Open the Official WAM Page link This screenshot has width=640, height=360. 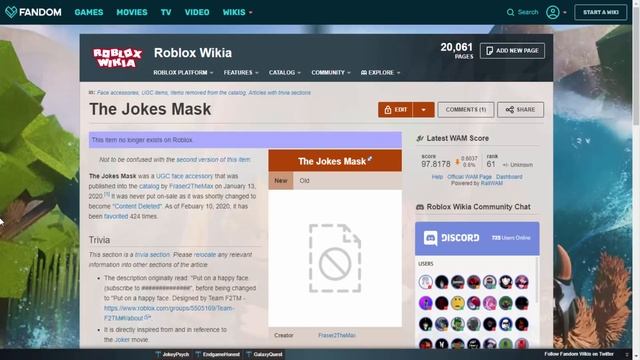469,177
